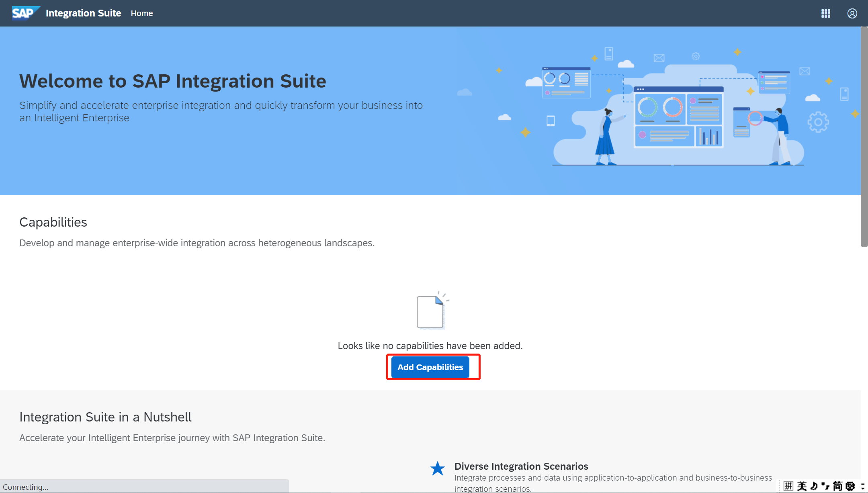This screenshot has width=868, height=493.
Task: Click the "Develop and manage enterprise-wide integration" description
Action: pos(197,243)
